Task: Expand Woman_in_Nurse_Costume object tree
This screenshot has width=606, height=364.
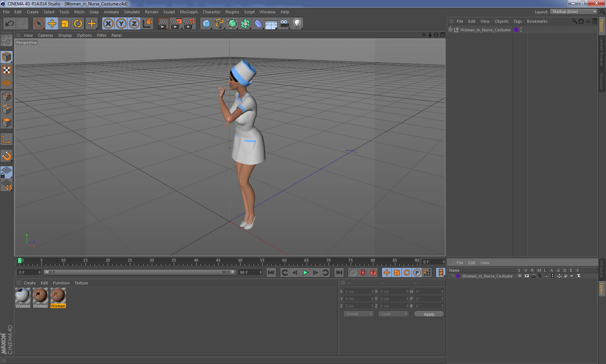Action: click(x=451, y=30)
